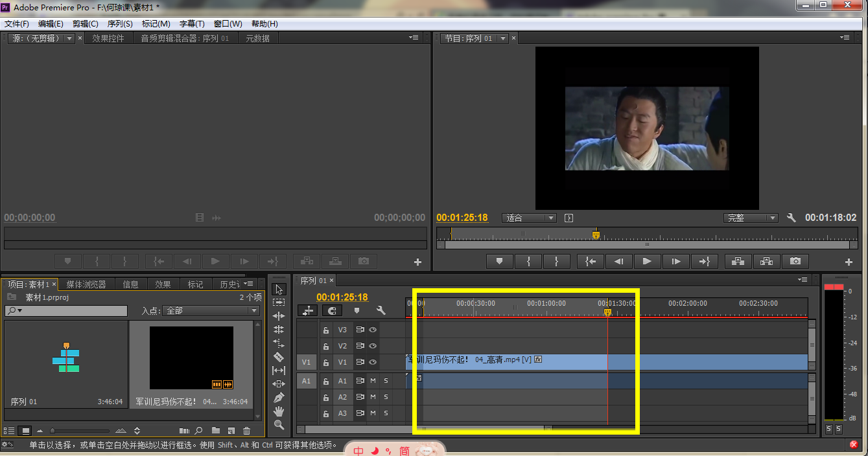The height and width of the screenshot is (456, 868).
Task: Open program zoom level dropdown 适合
Action: [529, 218]
